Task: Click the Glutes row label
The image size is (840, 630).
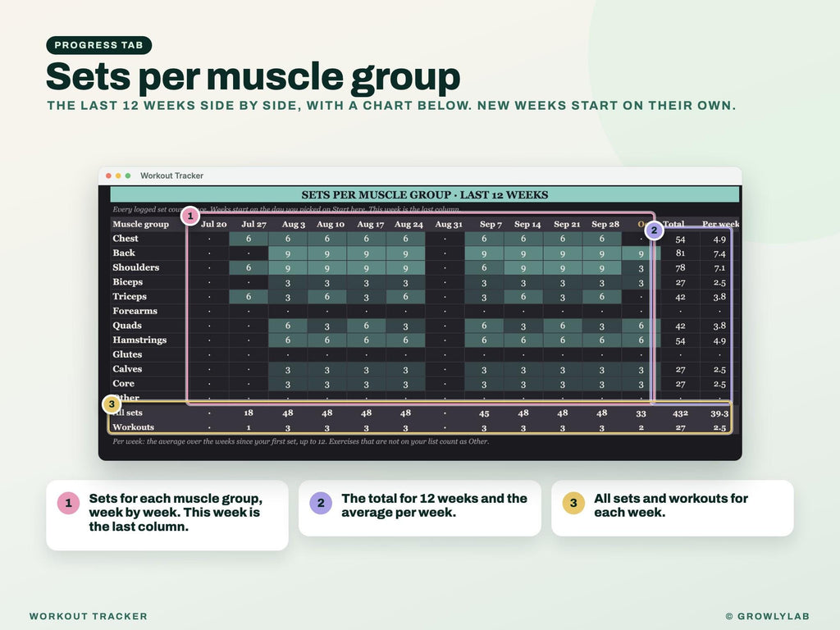Action: click(x=127, y=354)
